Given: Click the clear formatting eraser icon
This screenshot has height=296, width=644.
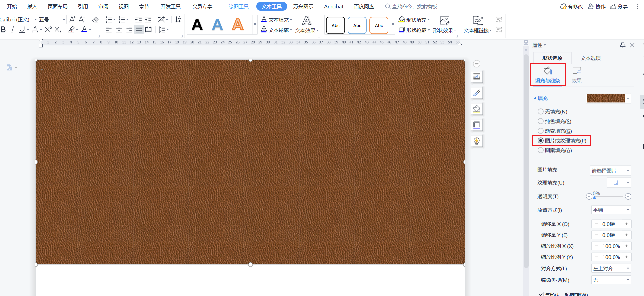Looking at the screenshot, I should 95,20.
